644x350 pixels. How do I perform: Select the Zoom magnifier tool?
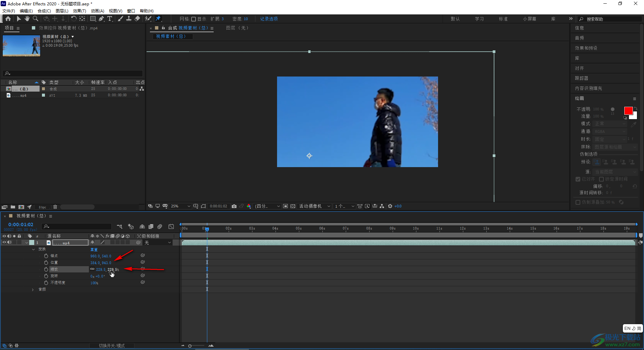(36, 19)
